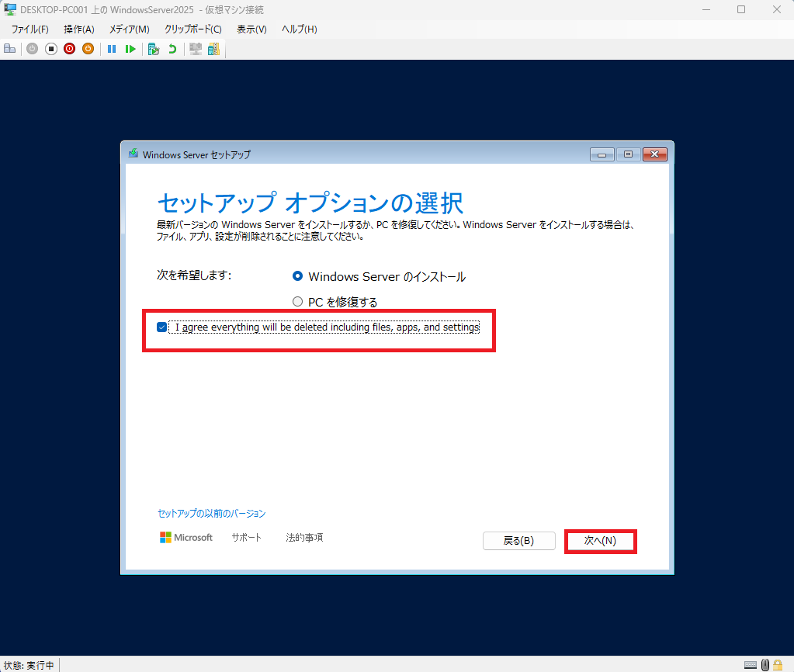Create a checkpoint with the toolbar icon
Viewport: 794px width, 672px height.
[x=154, y=49]
